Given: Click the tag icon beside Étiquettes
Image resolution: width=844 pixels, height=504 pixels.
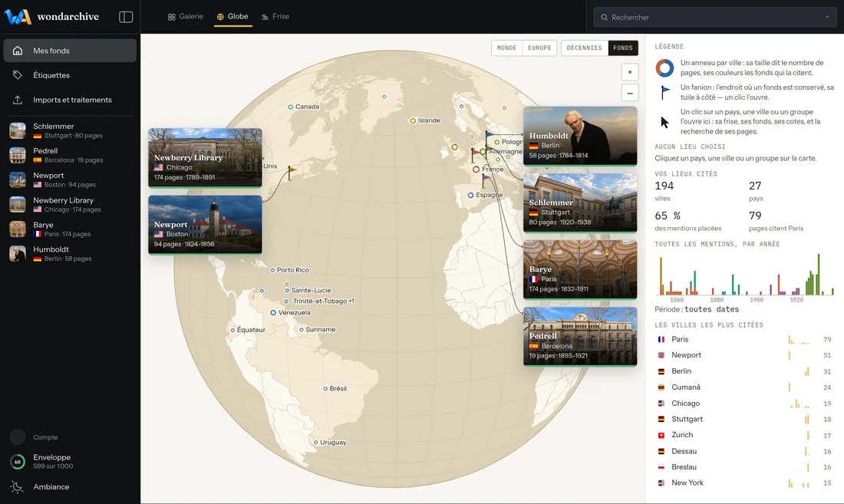Looking at the screenshot, I should tap(18, 74).
